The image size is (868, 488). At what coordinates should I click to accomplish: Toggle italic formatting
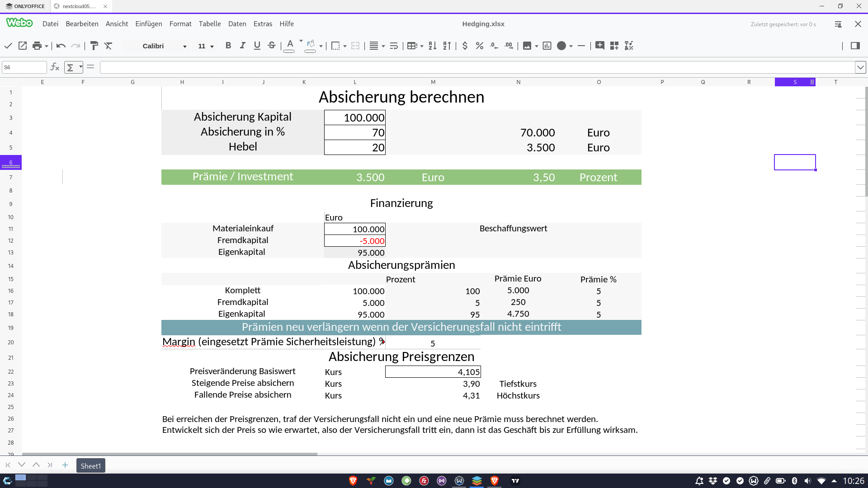[x=243, y=46]
